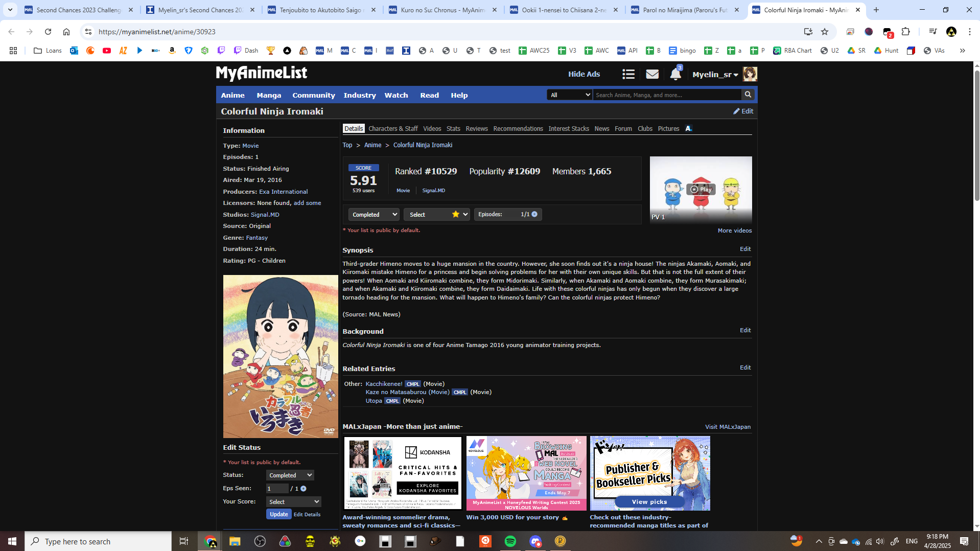Open the messages envelope icon
The image size is (980, 551).
pos(652,75)
